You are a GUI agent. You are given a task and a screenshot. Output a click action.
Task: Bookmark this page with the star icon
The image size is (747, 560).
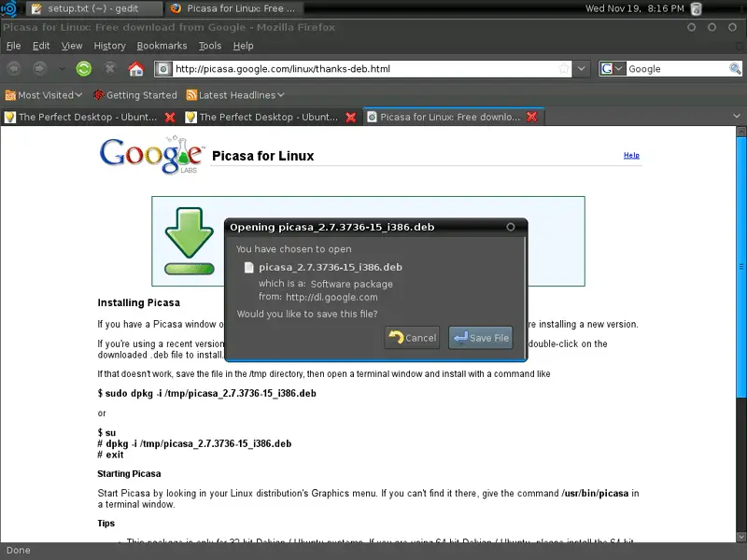pyautogui.click(x=564, y=69)
